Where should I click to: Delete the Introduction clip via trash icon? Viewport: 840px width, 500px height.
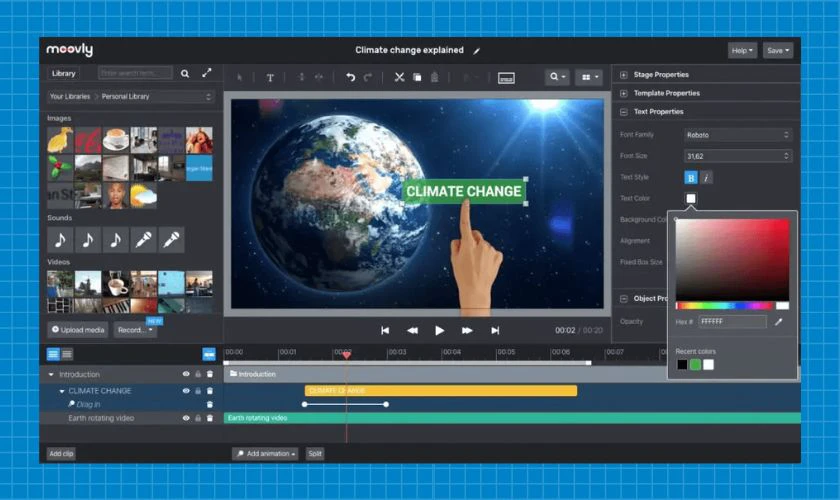point(210,374)
